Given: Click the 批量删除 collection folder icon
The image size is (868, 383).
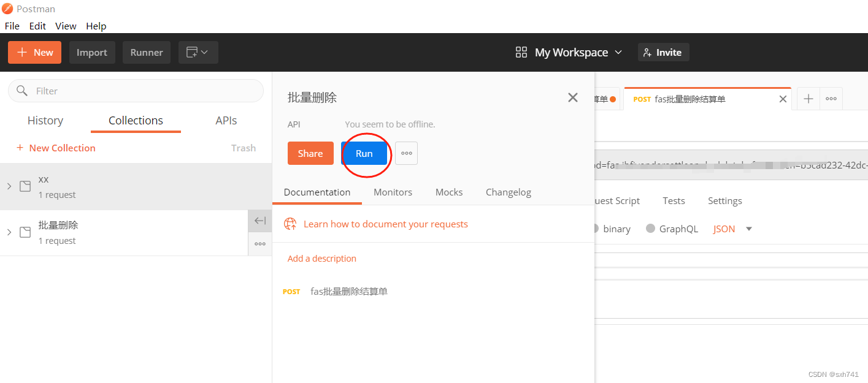Looking at the screenshot, I should click(25, 232).
